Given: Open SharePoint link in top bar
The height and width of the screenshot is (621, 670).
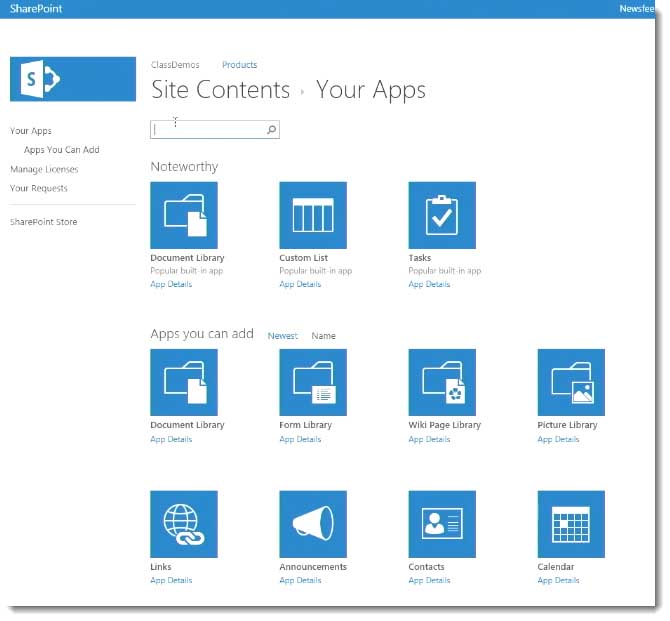Looking at the screenshot, I should 36,9.
